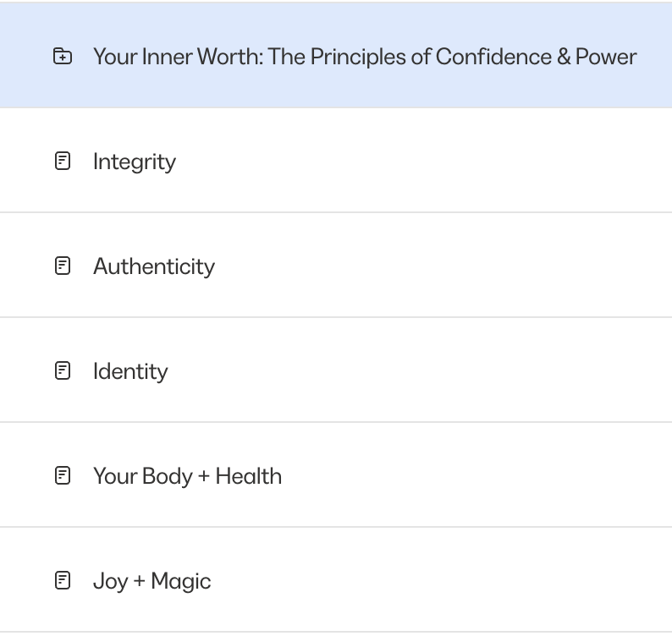The image size is (672, 636).
Task: Click the document icon next to Integrity
Action: (63, 161)
